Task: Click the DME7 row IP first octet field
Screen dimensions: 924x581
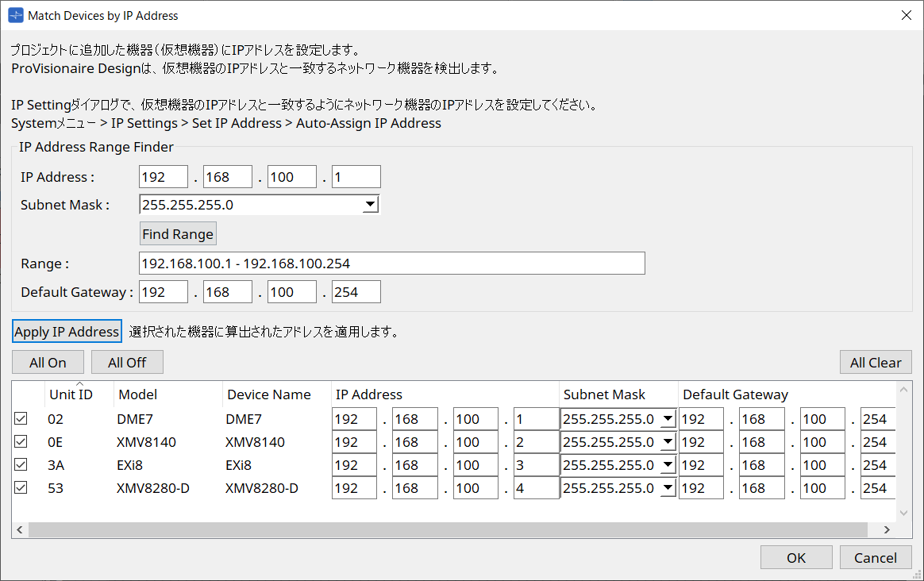Action: [x=354, y=419]
